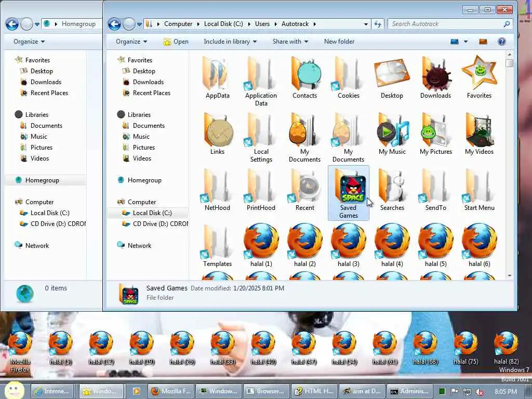Click the Open toolbar button
The height and width of the screenshot is (399, 532).
(x=176, y=42)
